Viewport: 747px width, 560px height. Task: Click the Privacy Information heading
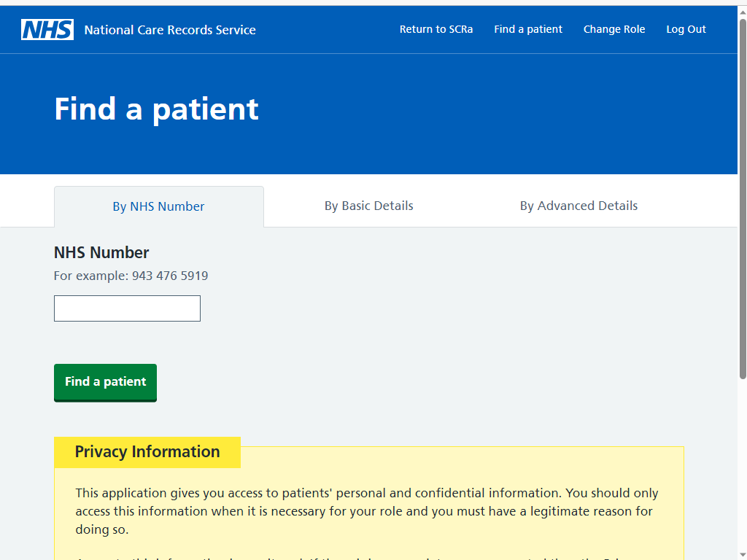147,452
